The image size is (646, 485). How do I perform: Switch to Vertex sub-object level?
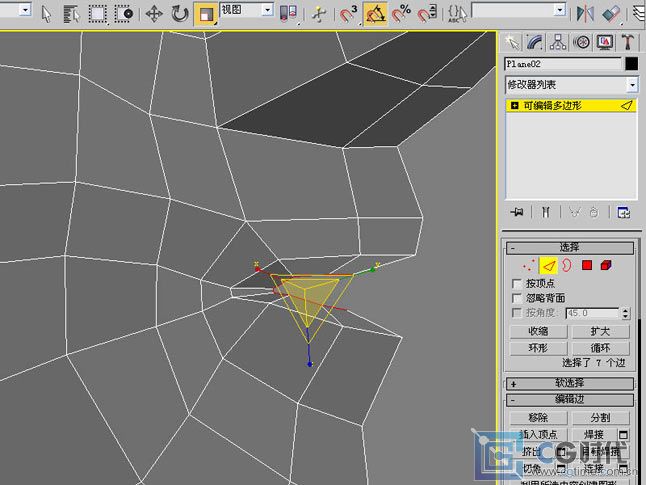[529, 265]
